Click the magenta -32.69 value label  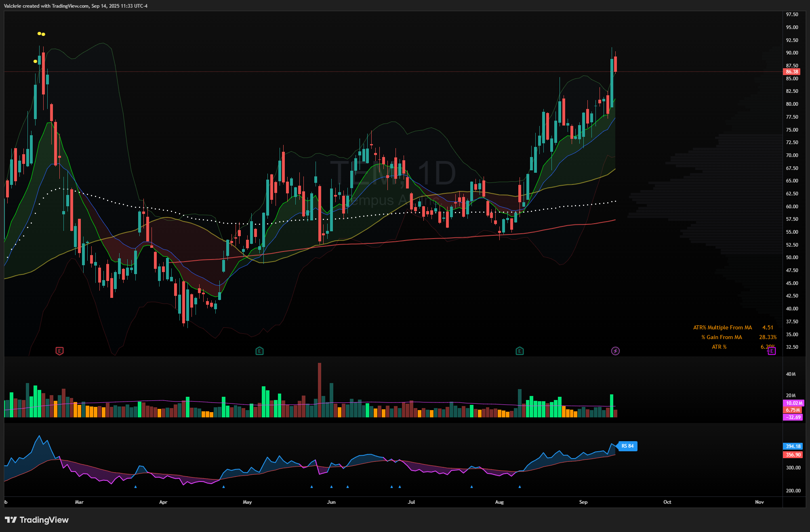click(x=793, y=417)
